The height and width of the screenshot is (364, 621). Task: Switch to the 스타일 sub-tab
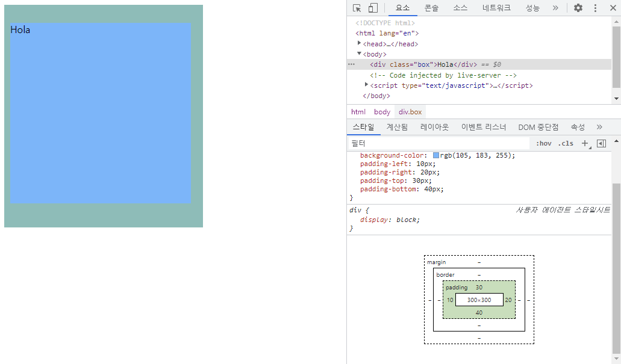(x=364, y=127)
